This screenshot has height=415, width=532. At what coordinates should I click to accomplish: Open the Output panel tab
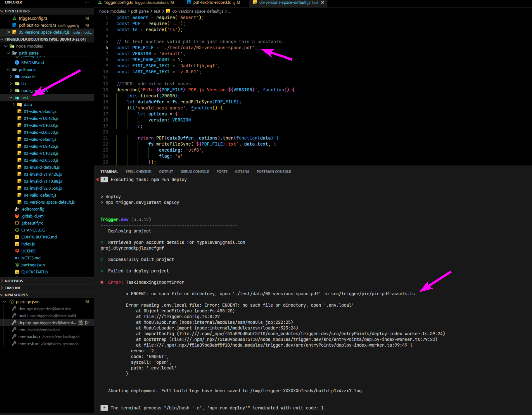[x=166, y=172]
